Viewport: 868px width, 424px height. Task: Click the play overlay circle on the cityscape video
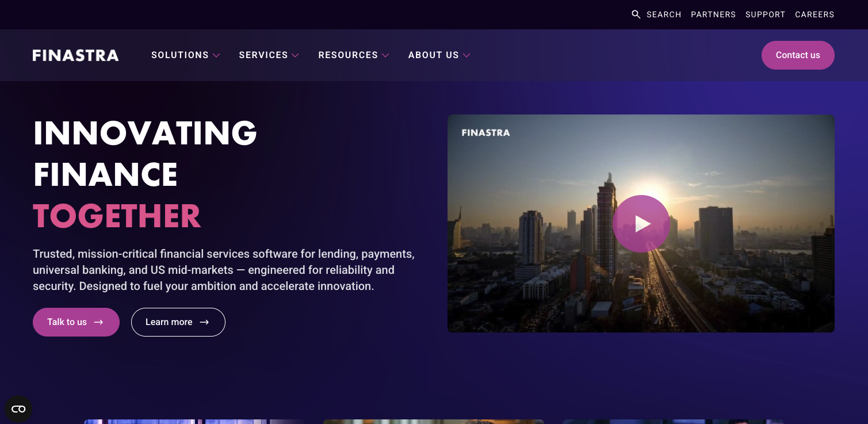pos(641,223)
